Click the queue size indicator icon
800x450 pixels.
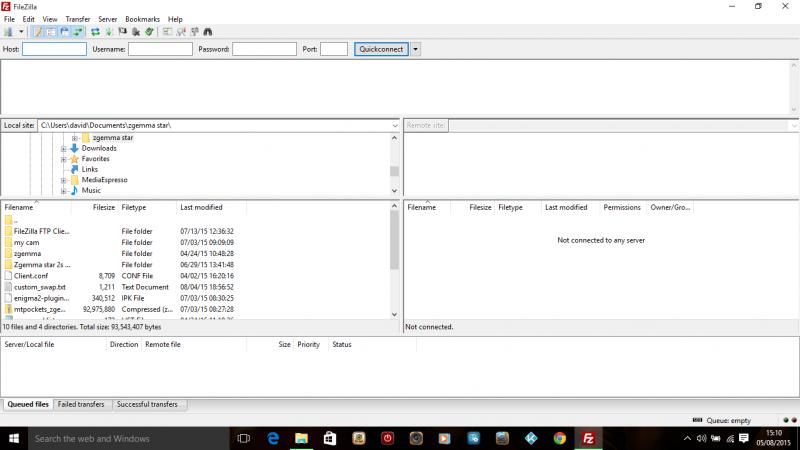[x=697, y=420]
